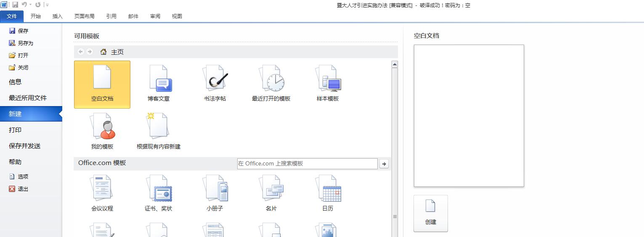The width and height of the screenshot is (644, 237).
Task: Go to 主页 home icon in templates
Action: (x=103, y=52)
